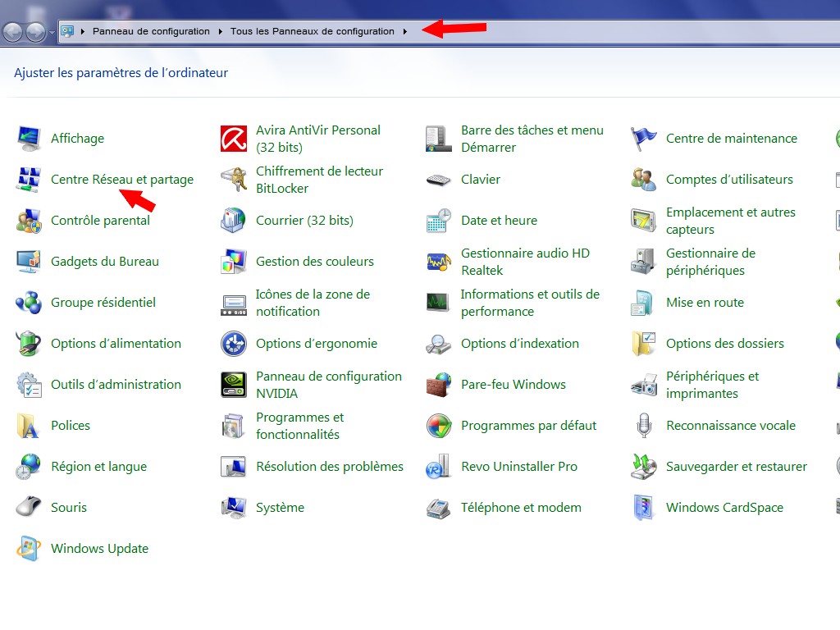Click the NVIDIA control panel icon
The height and width of the screenshot is (630, 840).
tap(234, 385)
